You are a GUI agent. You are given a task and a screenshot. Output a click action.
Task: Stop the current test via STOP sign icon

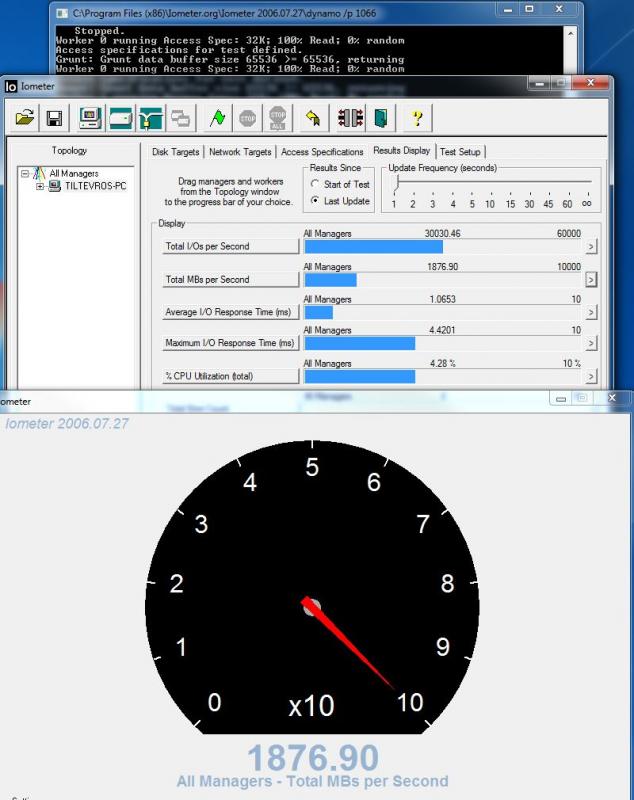tap(247, 118)
